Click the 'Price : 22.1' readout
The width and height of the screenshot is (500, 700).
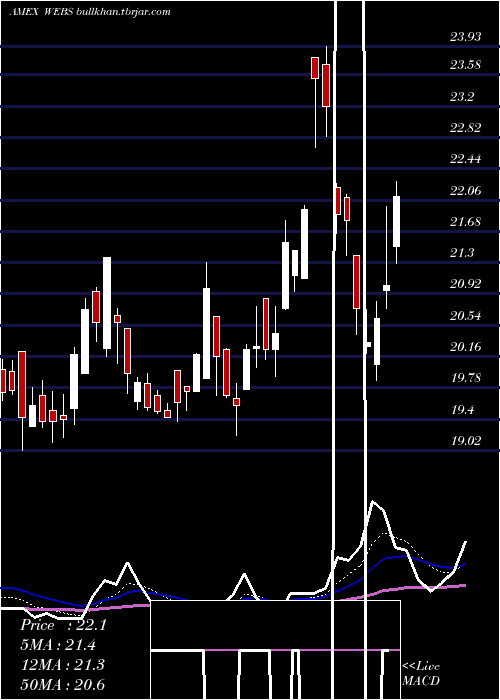tap(63, 625)
